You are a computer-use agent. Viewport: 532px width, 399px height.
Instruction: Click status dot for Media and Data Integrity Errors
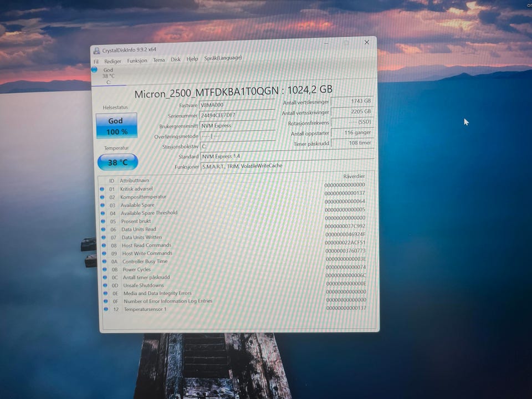click(105, 293)
